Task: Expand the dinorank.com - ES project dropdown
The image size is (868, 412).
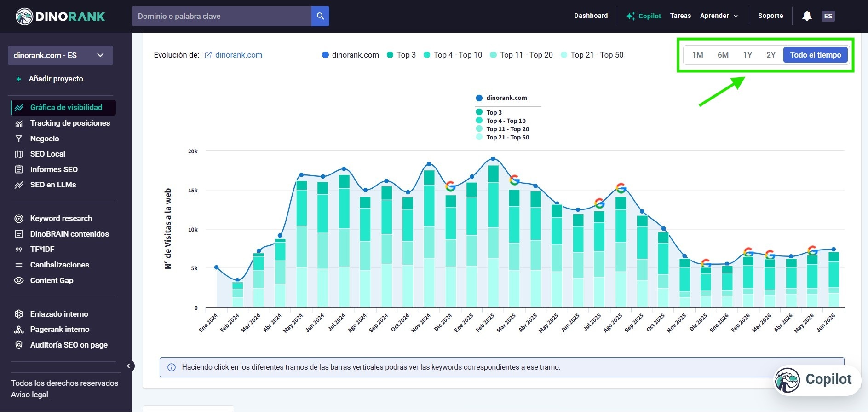Action: coord(60,55)
